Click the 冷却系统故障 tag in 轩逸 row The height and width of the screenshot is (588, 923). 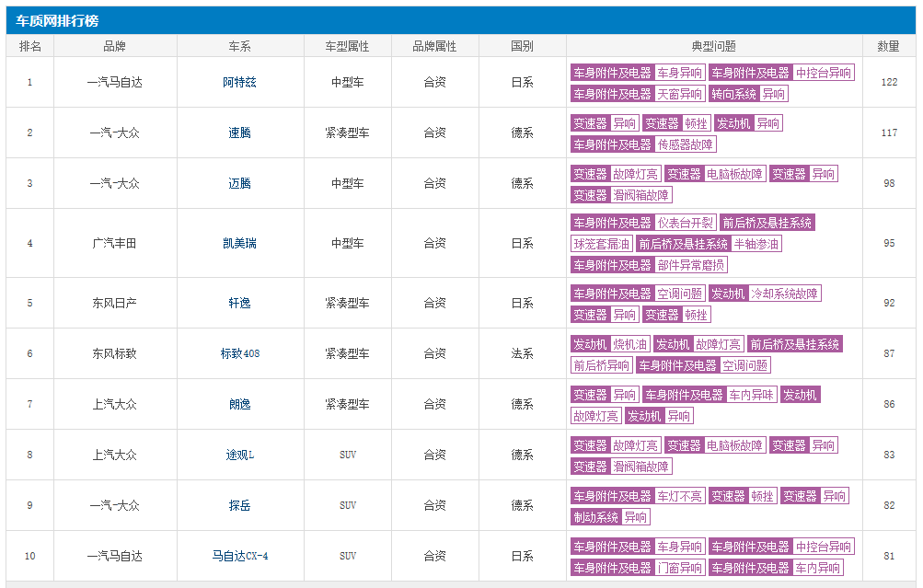pos(784,294)
